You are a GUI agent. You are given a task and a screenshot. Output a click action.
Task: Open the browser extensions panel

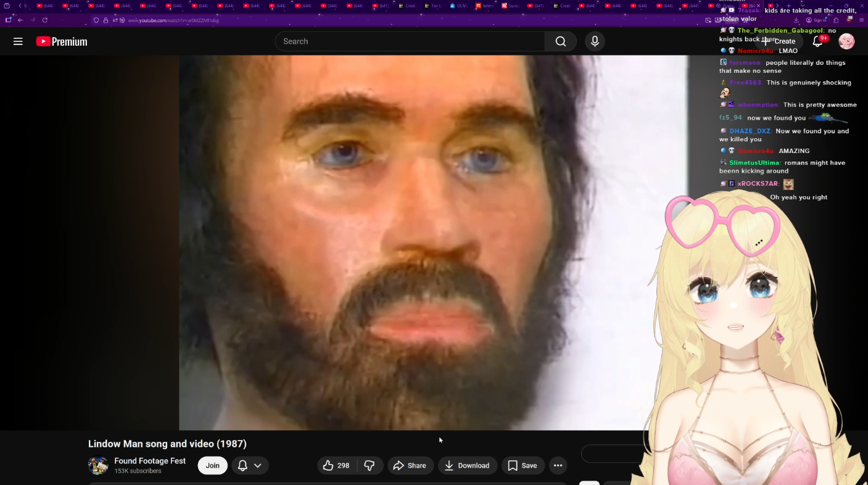click(x=836, y=20)
